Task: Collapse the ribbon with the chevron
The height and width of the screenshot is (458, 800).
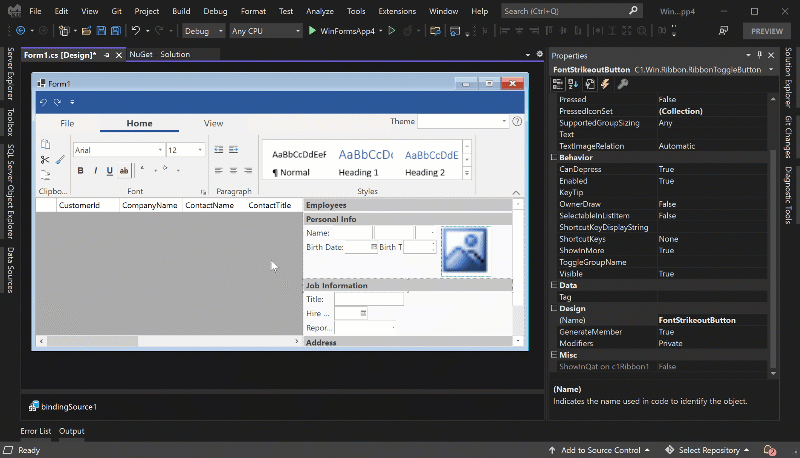Action: 516,193
